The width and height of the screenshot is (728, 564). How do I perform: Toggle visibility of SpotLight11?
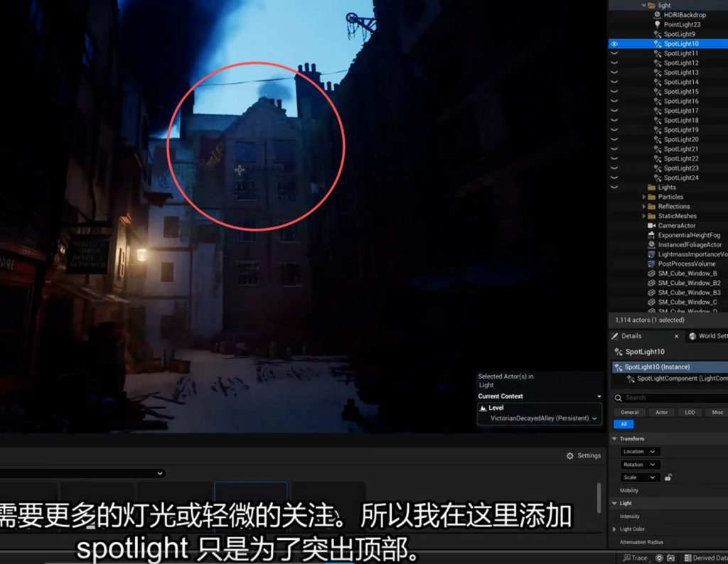614,53
